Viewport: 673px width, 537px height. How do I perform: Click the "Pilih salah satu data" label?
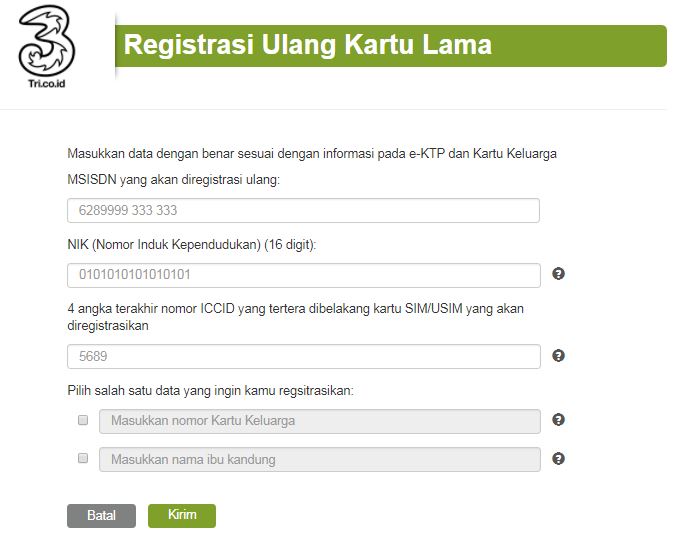tap(210, 390)
